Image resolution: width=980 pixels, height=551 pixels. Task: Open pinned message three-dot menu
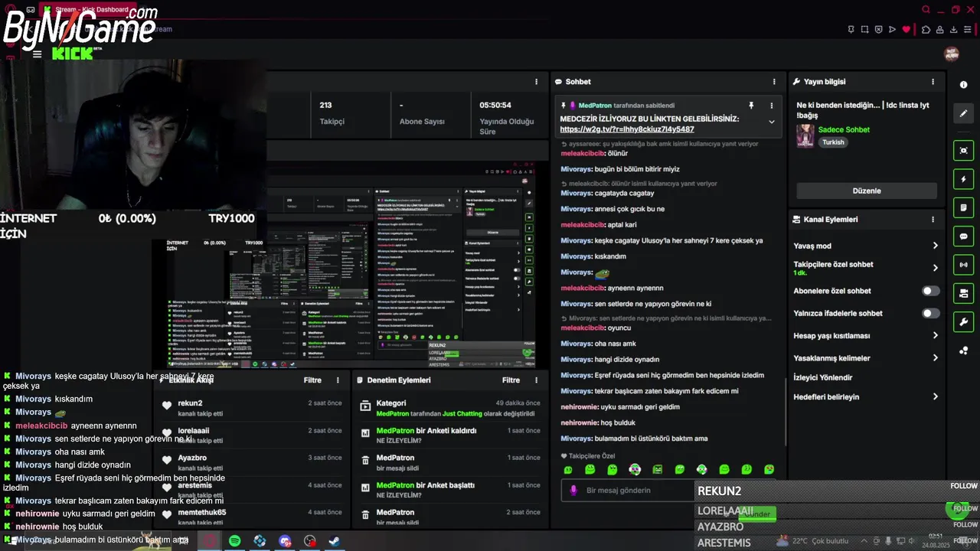click(x=771, y=106)
